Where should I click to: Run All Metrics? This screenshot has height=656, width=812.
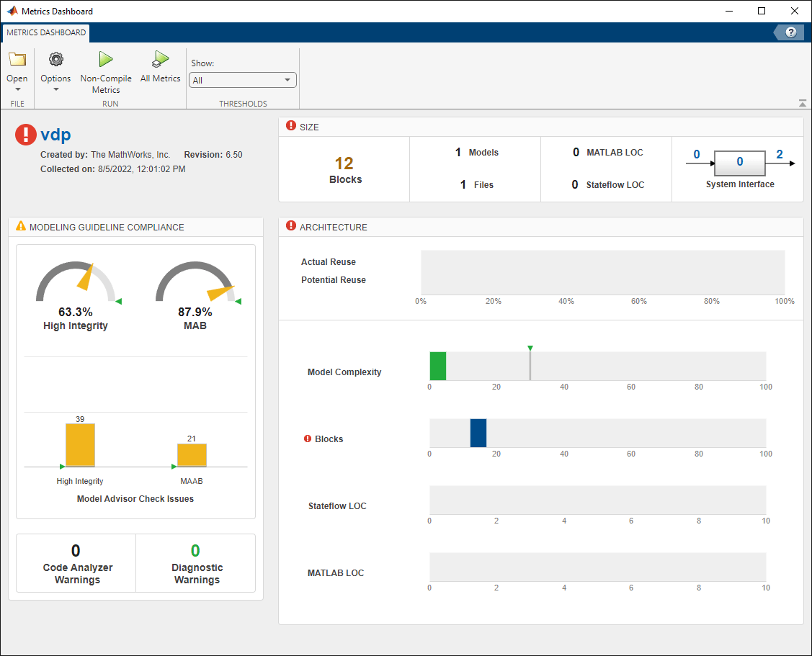(160, 60)
